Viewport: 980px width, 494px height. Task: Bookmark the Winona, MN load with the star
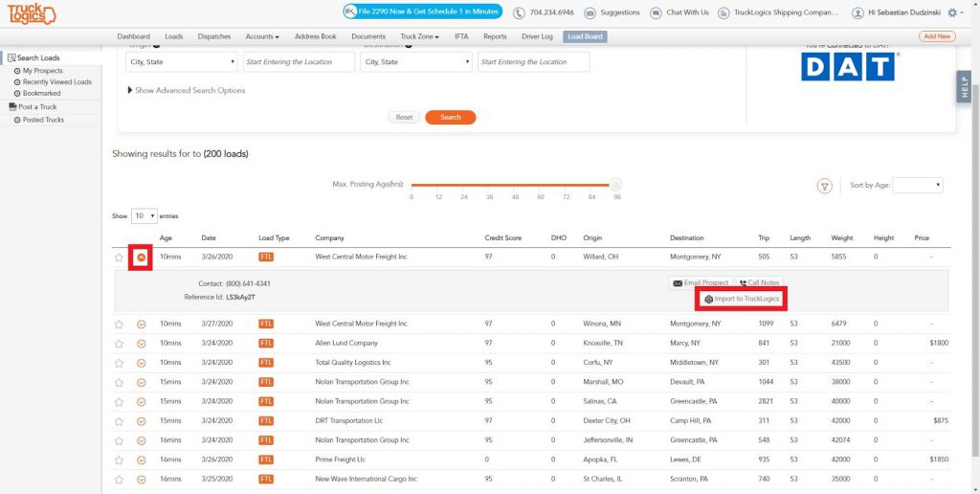119,325
